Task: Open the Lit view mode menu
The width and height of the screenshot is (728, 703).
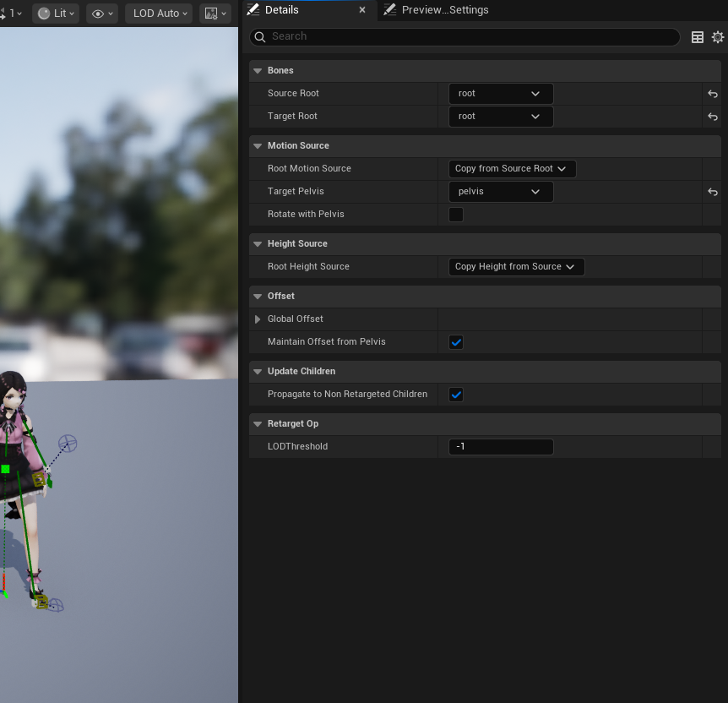Action: coord(56,14)
